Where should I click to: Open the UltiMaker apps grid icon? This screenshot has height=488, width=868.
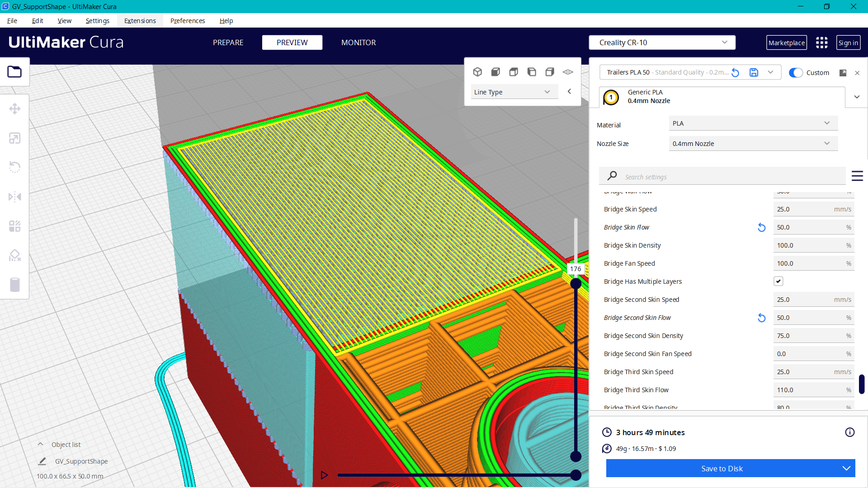pyautogui.click(x=821, y=42)
